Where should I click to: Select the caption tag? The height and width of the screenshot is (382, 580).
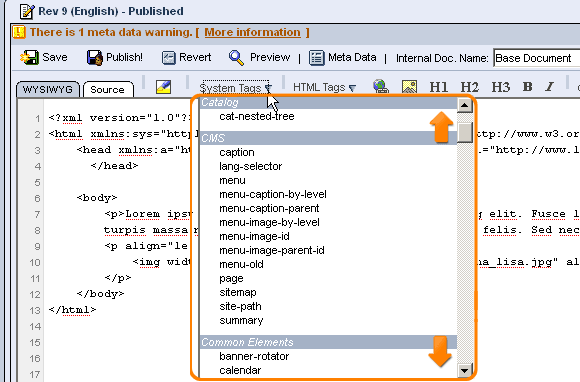click(237, 152)
